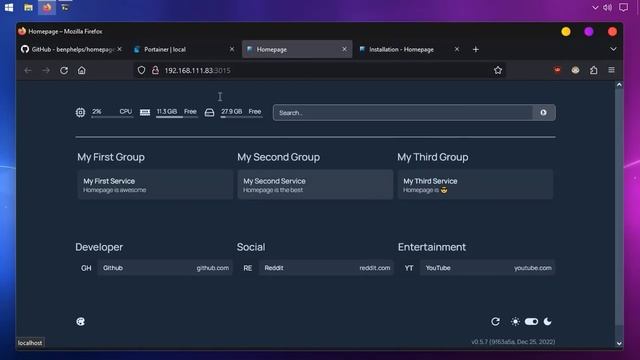Click the red extension icon in the toolbar
This screenshot has width=640, height=360.
point(557,70)
